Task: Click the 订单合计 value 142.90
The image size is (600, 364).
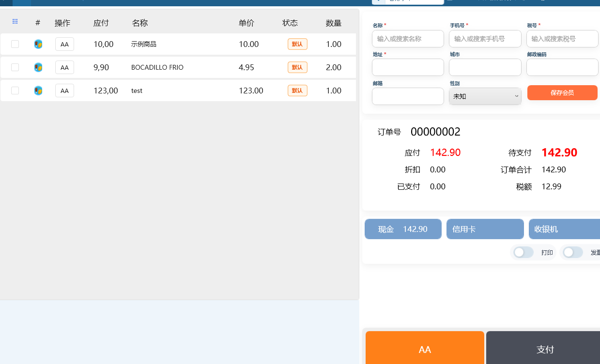Action: (554, 169)
